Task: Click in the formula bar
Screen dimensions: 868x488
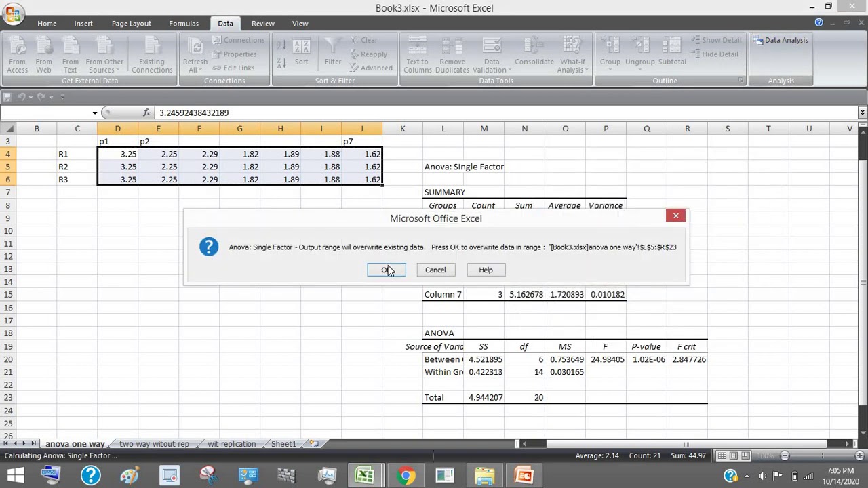Action: tap(506, 113)
